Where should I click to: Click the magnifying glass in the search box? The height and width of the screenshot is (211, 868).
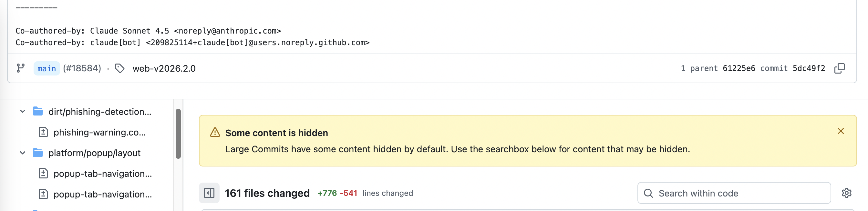[648, 193]
